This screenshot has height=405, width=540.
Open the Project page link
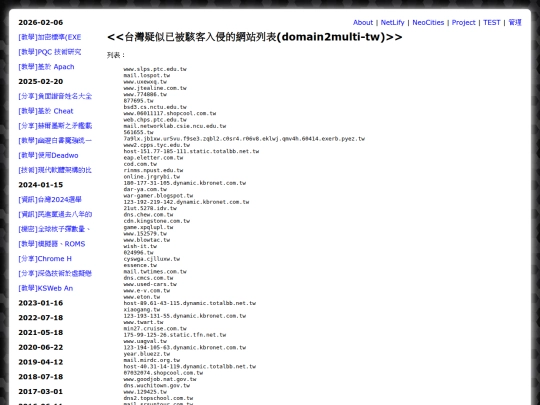click(x=463, y=22)
